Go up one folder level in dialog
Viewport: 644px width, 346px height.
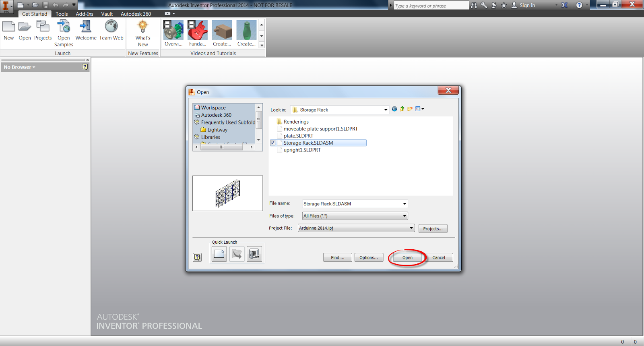(x=402, y=109)
